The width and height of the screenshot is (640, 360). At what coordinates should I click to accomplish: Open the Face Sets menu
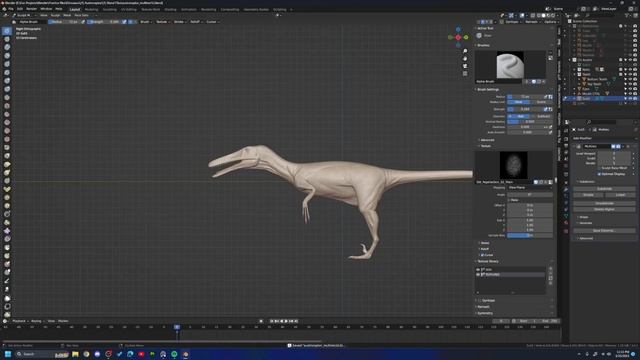point(81,15)
